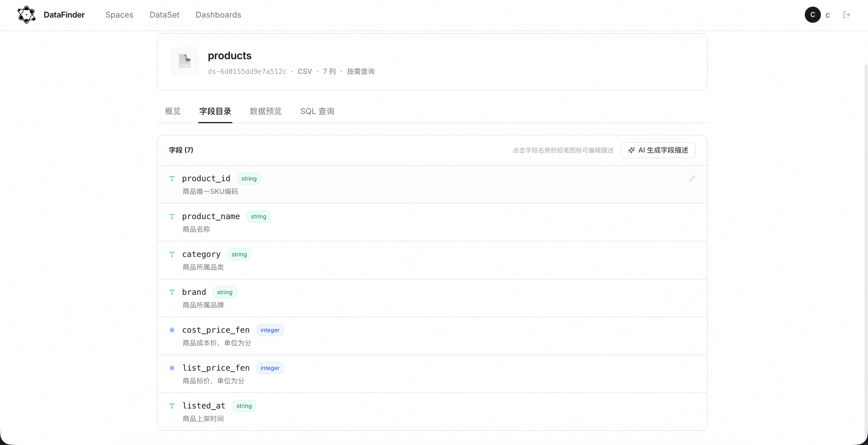Click the string badge next to brand

225,292
